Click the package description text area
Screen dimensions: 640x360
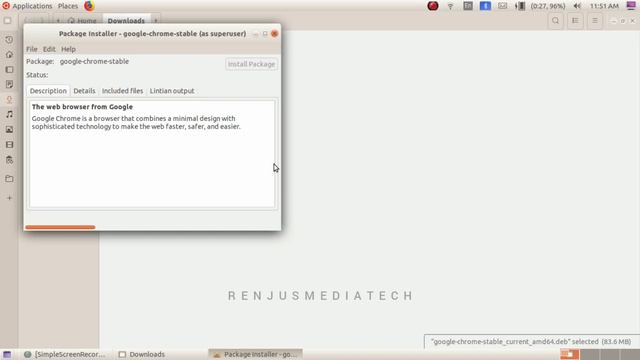click(x=152, y=154)
